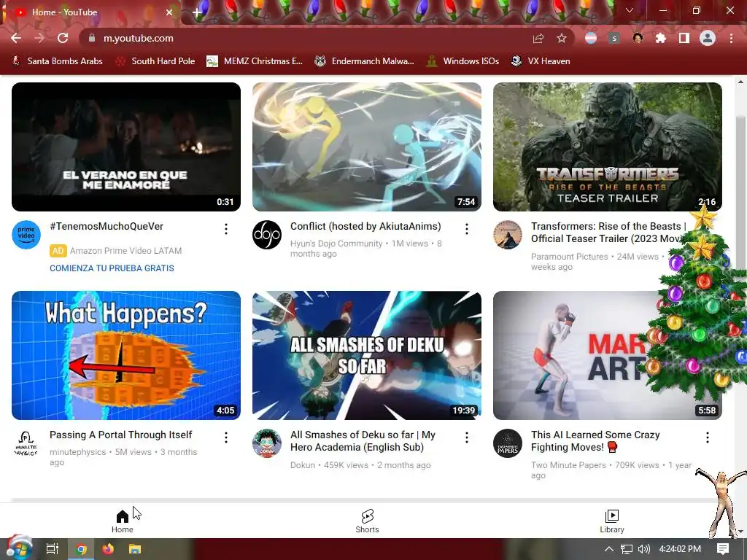Launch Firefox from the taskbar
The width and height of the screenshot is (747, 560).
click(108, 549)
